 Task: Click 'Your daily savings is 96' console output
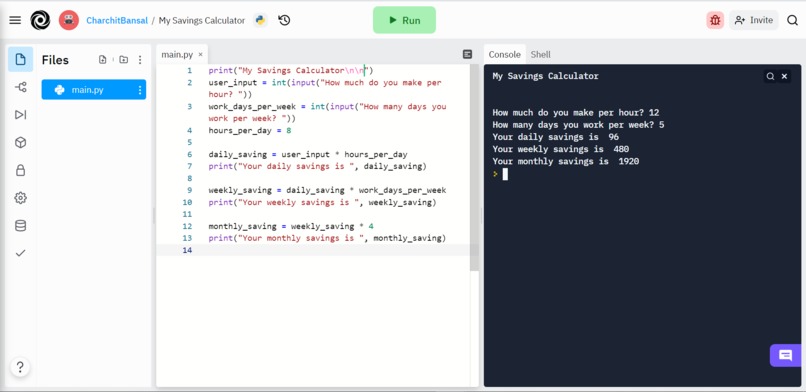click(555, 137)
